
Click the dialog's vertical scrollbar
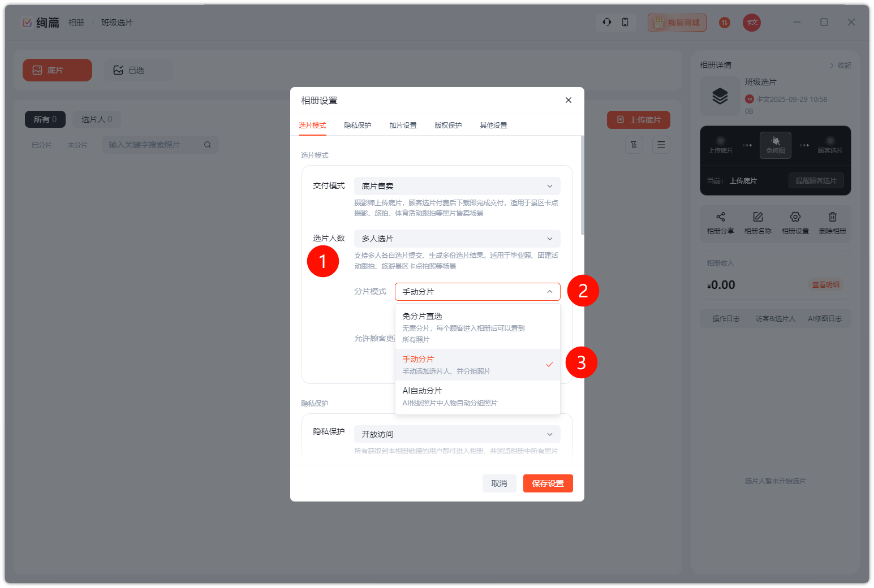pos(582,187)
